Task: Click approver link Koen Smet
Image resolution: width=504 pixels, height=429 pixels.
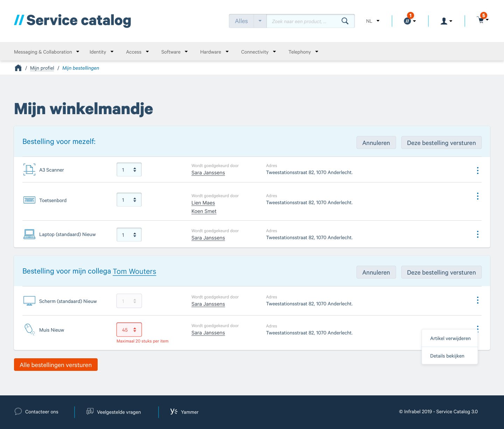Action: coord(204,211)
